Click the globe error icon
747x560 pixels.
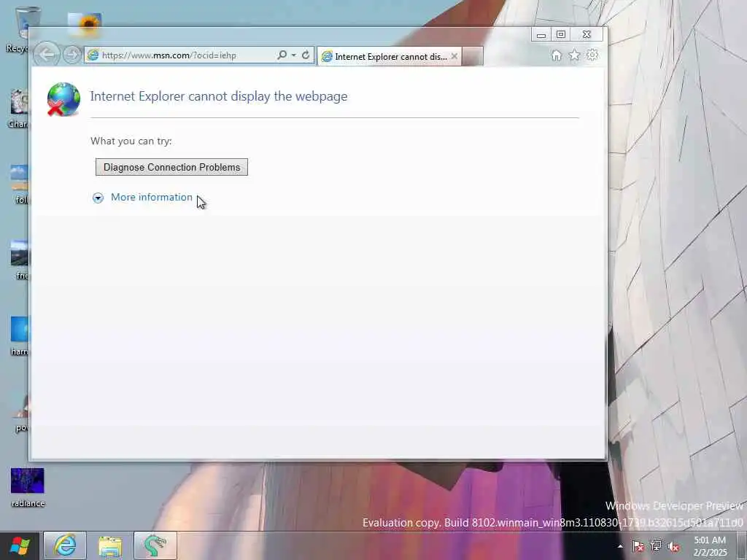point(63,99)
